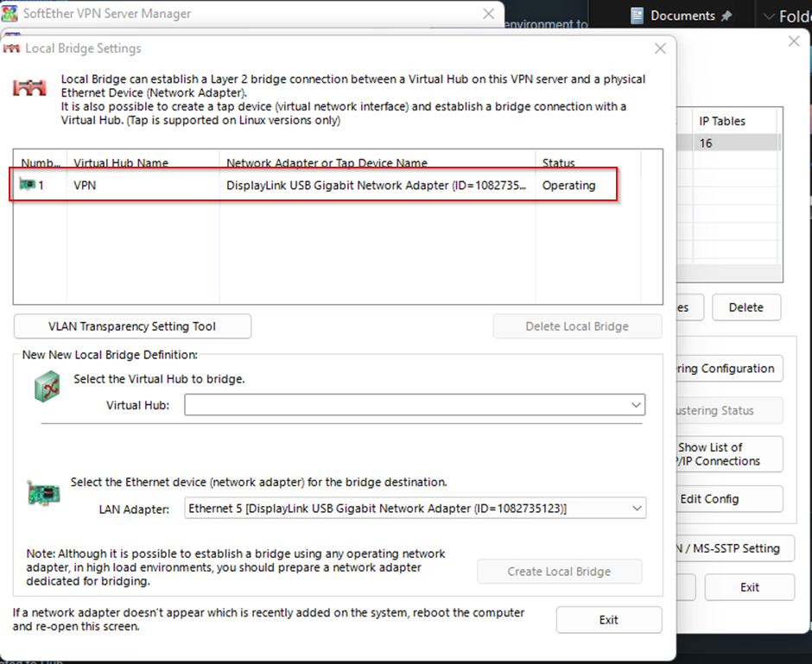Image resolution: width=812 pixels, height=664 pixels.
Task: Click the pin icon next to Documents
Action: 726,16
